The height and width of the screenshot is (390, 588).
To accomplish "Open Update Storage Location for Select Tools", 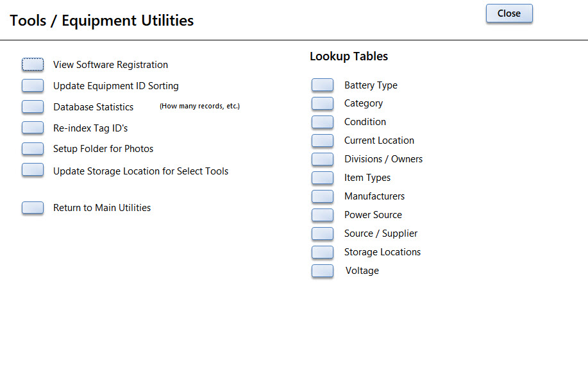I will pos(33,170).
